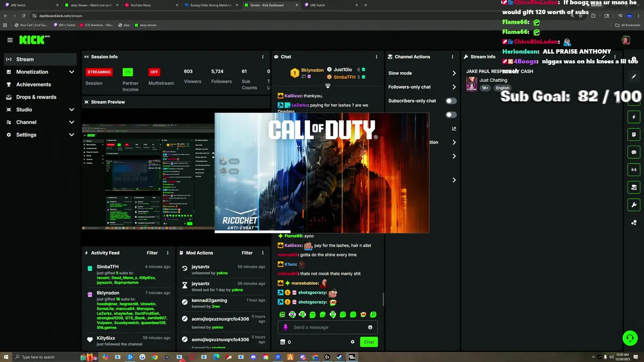The image size is (644, 362).
Task: Expand Studio sidebar section
Action: pos(71,110)
